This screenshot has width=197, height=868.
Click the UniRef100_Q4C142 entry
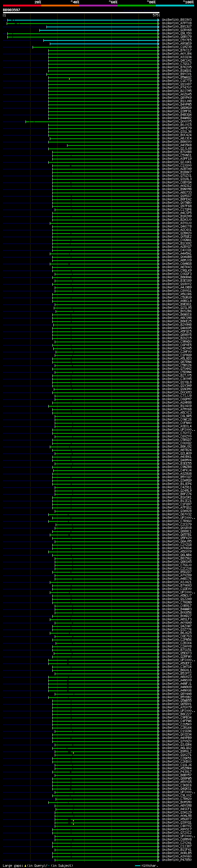(x=177, y=60)
